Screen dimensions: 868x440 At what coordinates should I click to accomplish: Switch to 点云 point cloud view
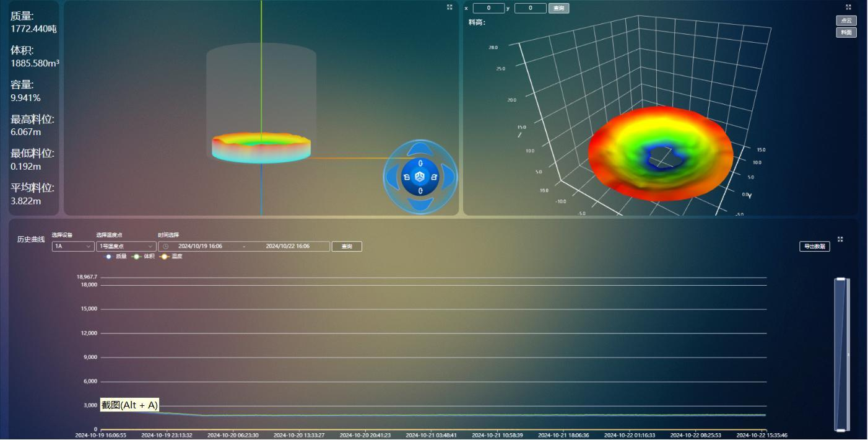click(846, 20)
